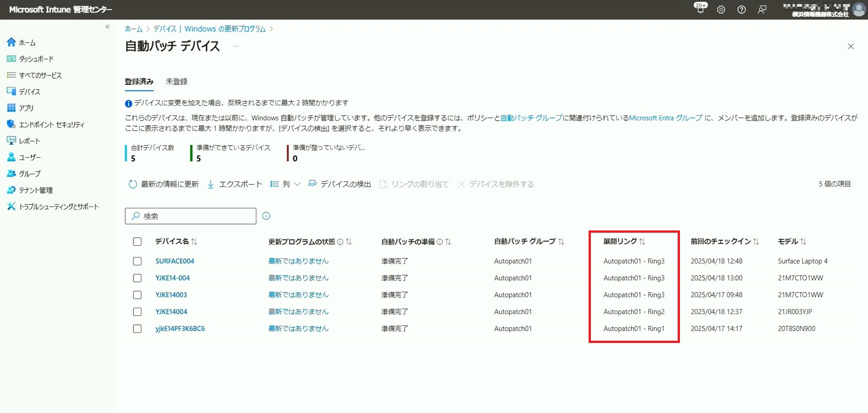Click the トラブルシューティングとサポート sidebar icon
The width and height of the screenshot is (868, 413).
click(11, 206)
